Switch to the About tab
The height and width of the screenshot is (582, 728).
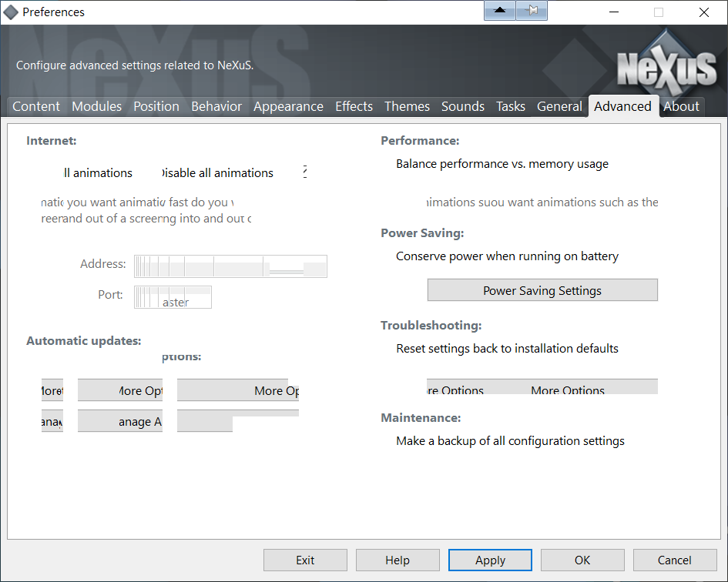pos(681,106)
